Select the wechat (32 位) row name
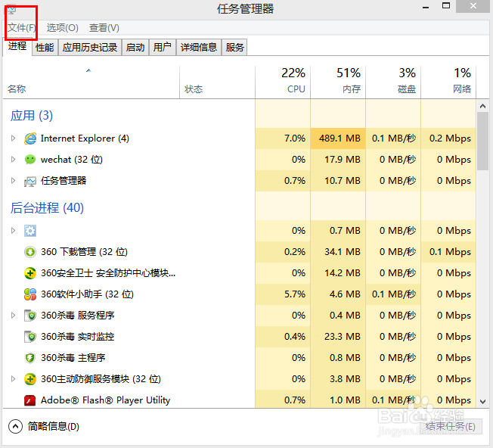Screen dimensions: 493x448 [x=72, y=160]
